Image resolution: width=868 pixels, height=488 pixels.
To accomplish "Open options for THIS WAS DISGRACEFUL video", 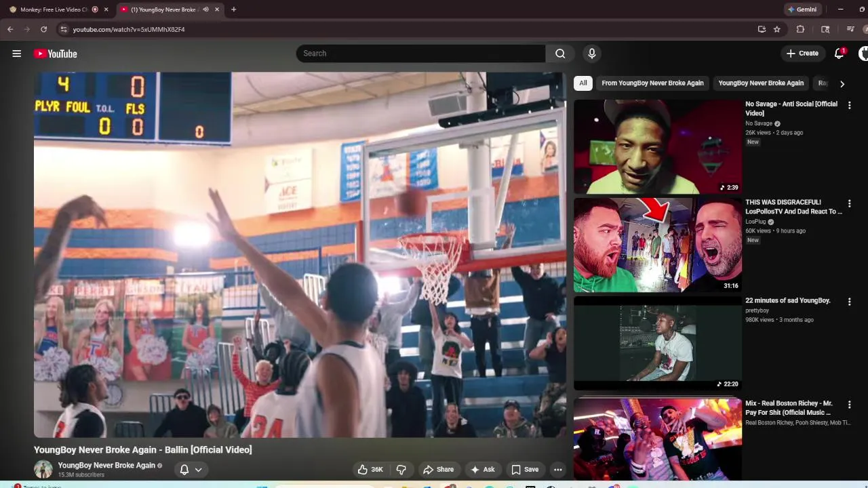I will (849, 203).
